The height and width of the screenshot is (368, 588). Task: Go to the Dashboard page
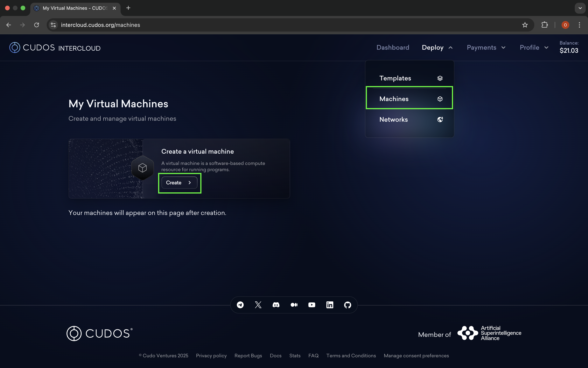(393, 48)
